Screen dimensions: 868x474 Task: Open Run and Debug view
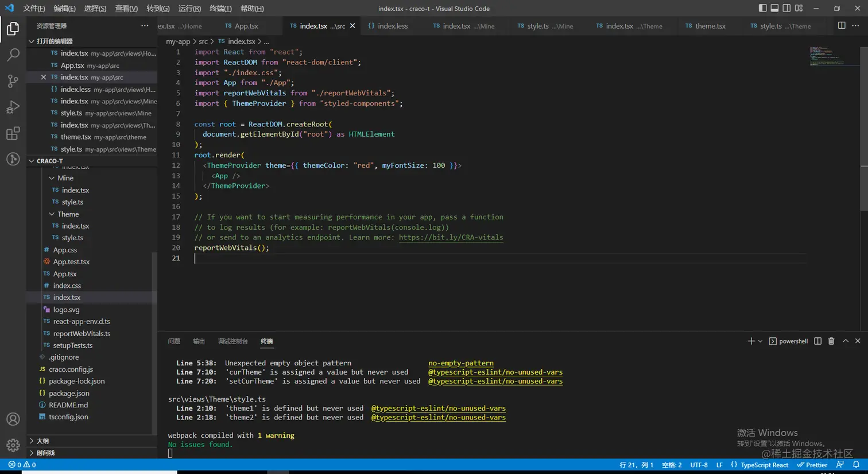13,107
